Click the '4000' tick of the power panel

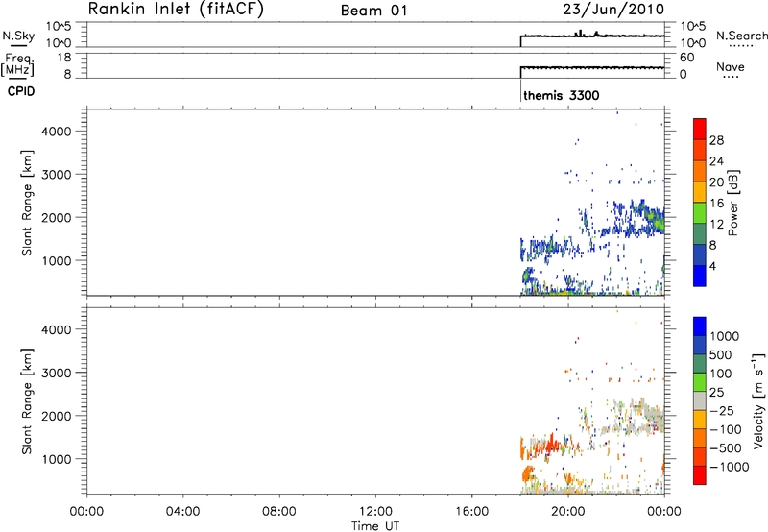(57, 132)
